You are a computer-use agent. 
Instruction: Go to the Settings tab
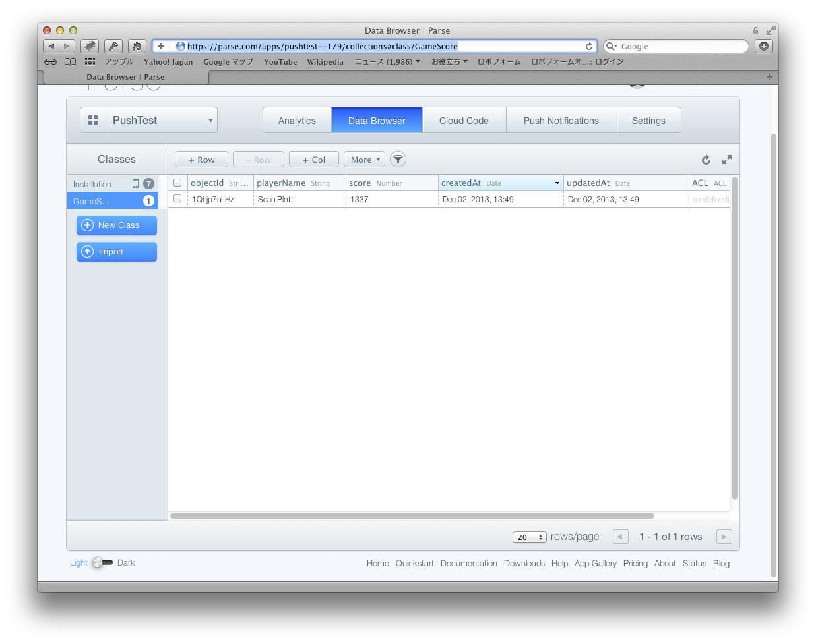click(648, 121)
